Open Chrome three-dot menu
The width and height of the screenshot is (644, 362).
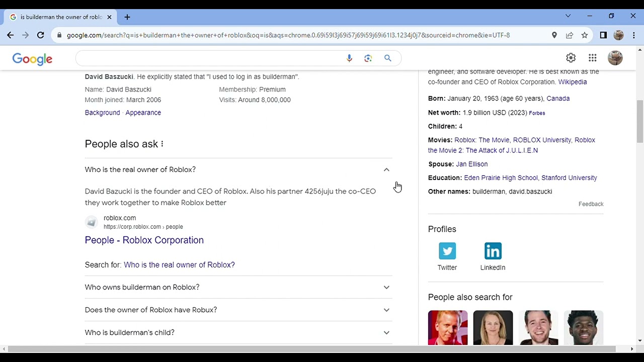(634, 35)
